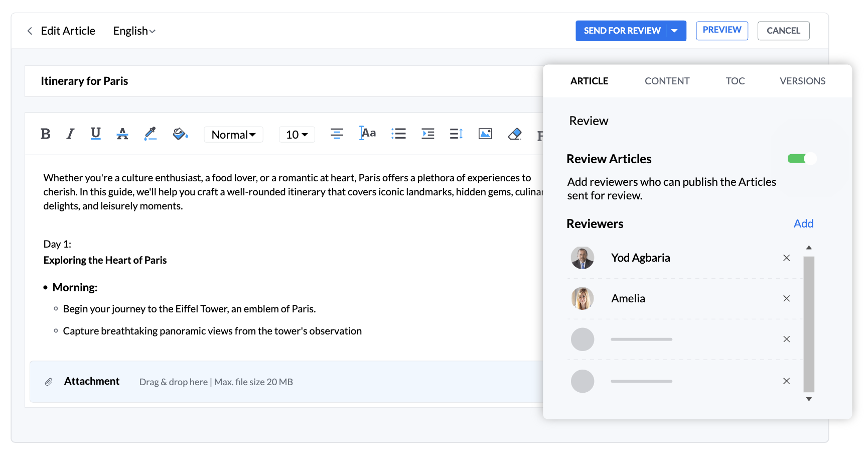Switch to the CONTENT tab

click(667, 81)
